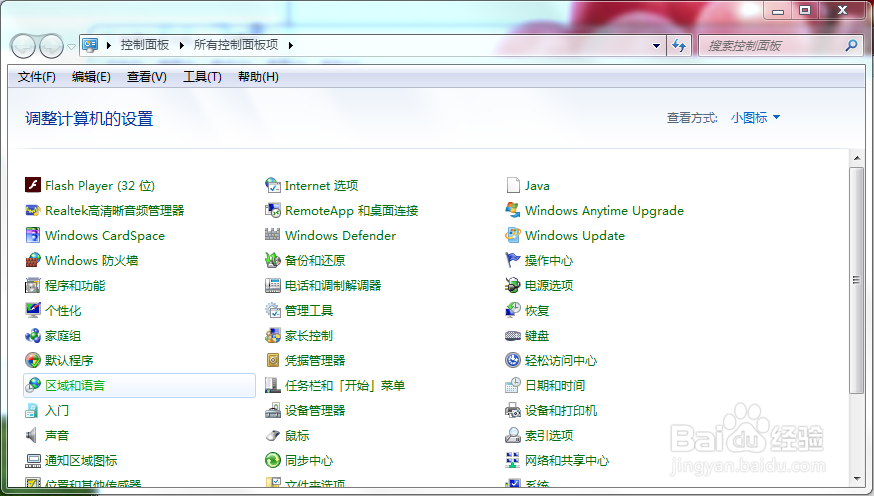Open the 电话和调制解调器 icon
874x496 pixels.
tap(273, 285)
